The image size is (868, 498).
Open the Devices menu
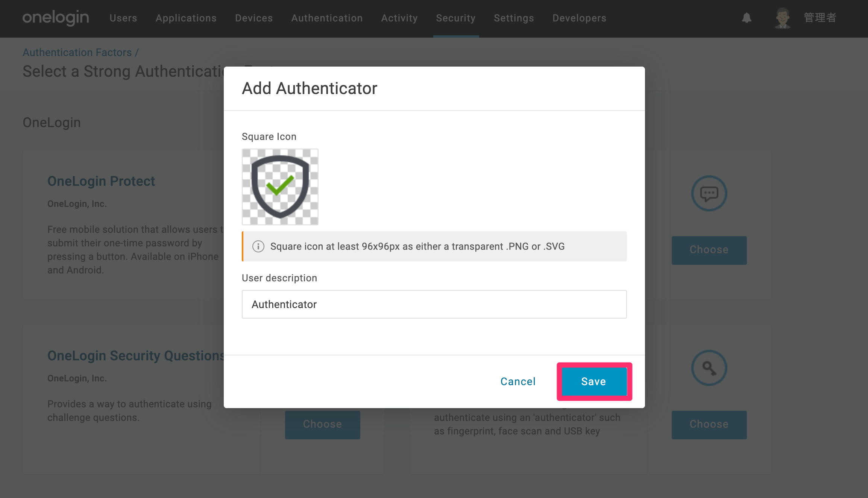pyautogui.click(x=254, y=18)
